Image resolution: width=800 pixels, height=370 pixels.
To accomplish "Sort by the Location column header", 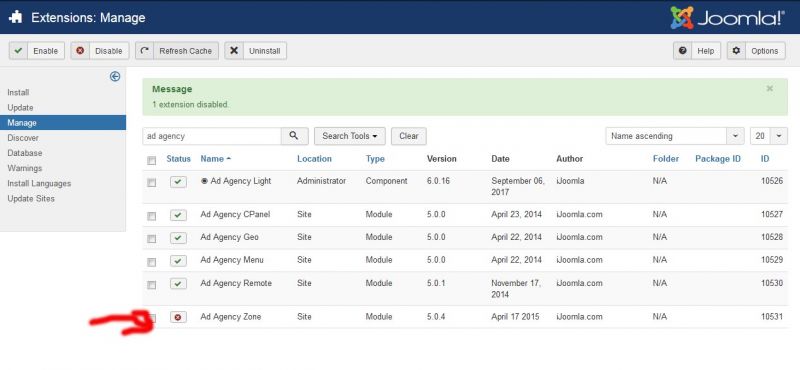I will pos(314,159).
